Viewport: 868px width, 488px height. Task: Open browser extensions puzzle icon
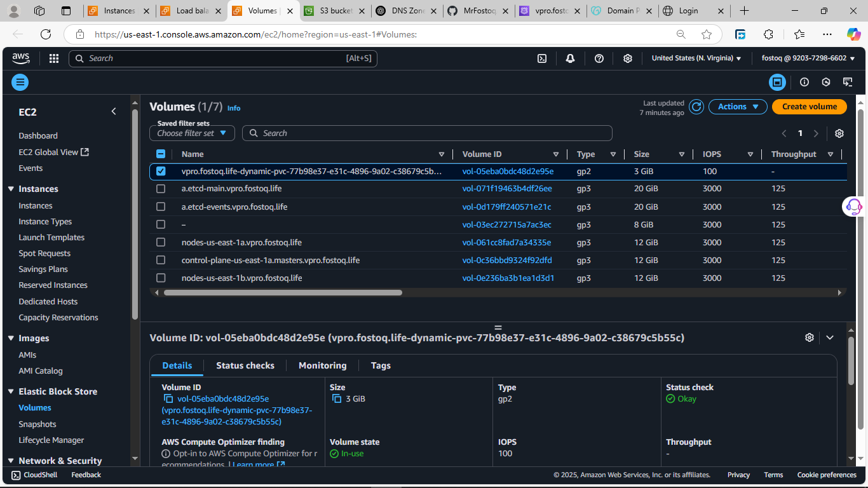tap(768, 34)
